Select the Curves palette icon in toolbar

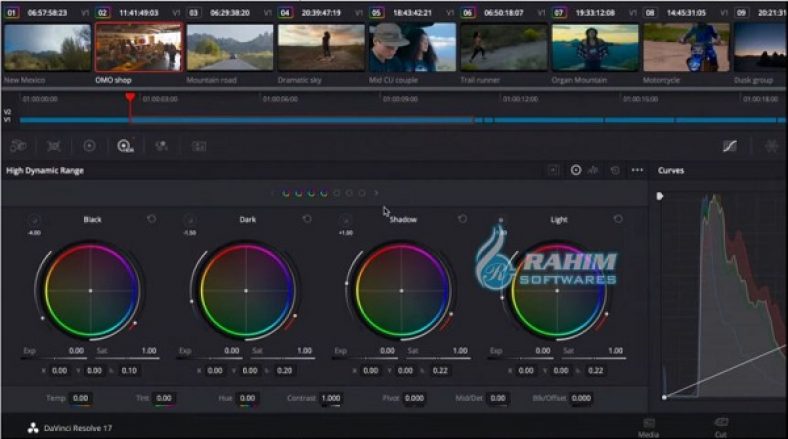point(729,146)
